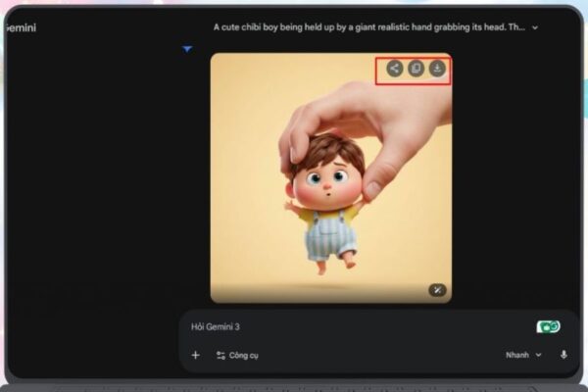Open the generated chibi boy image
This screenshot has height=392, width=588.
click(330, 176)
